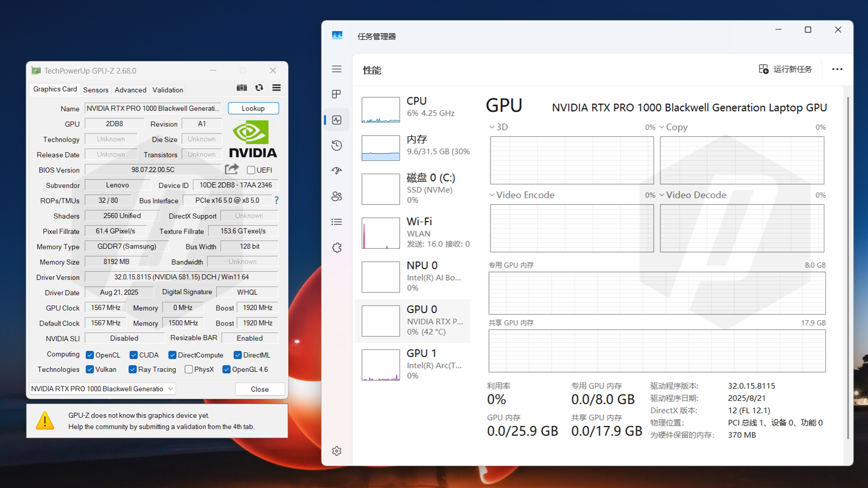Uncheck the Ray Tracing checkbox

(x=133, y=369)
